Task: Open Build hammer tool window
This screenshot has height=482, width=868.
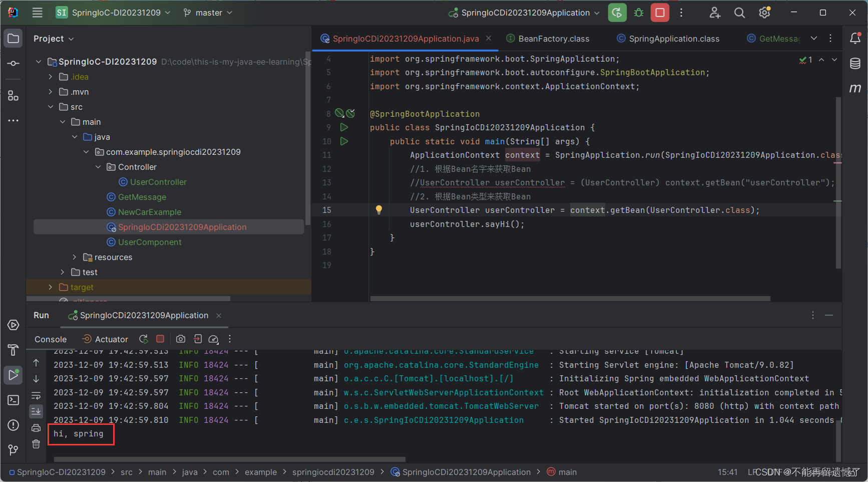Action: tap(13, 350)
